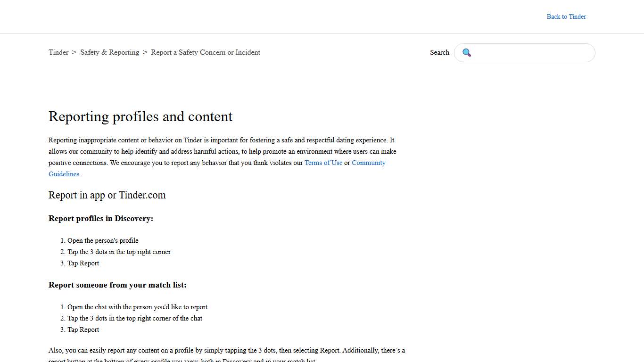The width and height of the screenshot is (644, 362).
Task: Click the magnifying glass search icon
Action: pyautogui.click(x=467, y=53)
